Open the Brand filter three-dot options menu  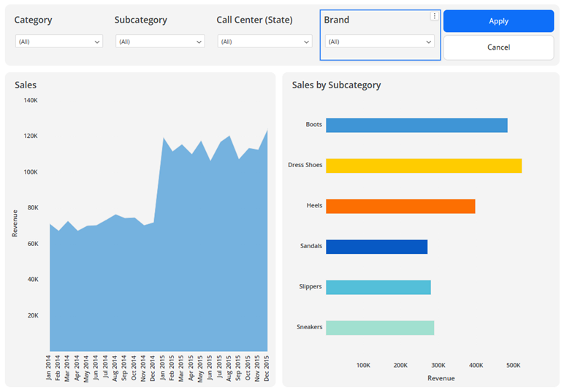pos(435,16)
